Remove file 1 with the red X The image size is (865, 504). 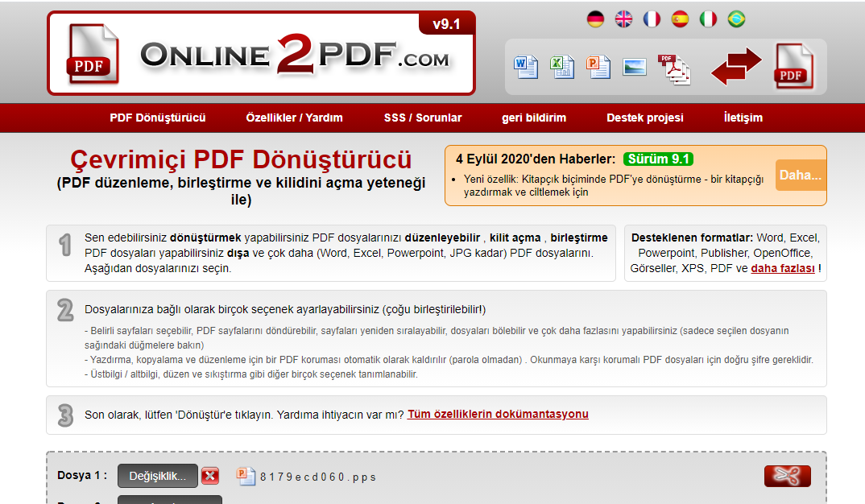tap(210, 476)
